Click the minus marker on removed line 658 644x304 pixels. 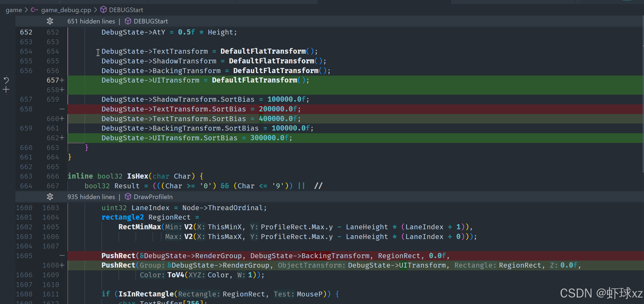click(x=62, y=109)
